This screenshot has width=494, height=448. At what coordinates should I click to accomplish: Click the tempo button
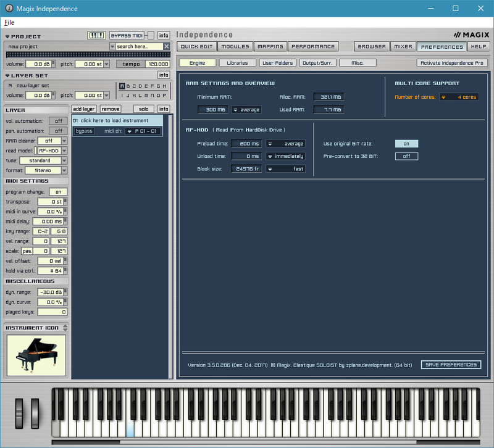click(x=131, y=64)
